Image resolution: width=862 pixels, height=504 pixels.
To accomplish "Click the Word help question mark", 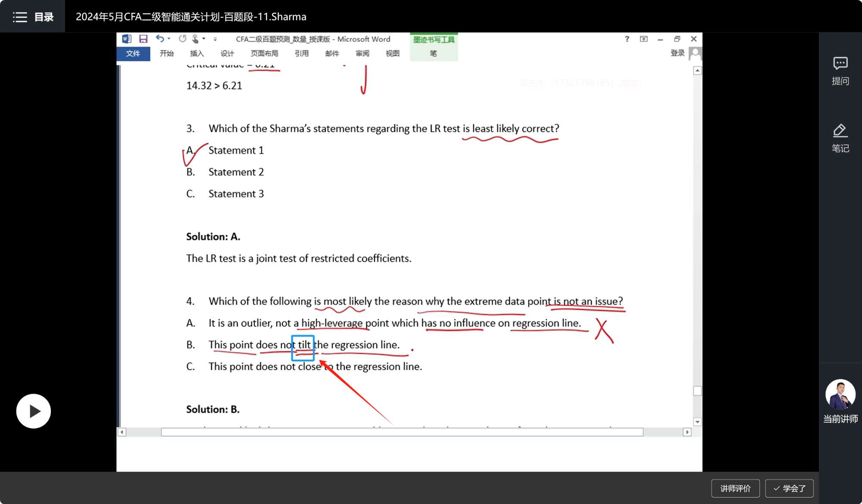I will click(627, 39).
